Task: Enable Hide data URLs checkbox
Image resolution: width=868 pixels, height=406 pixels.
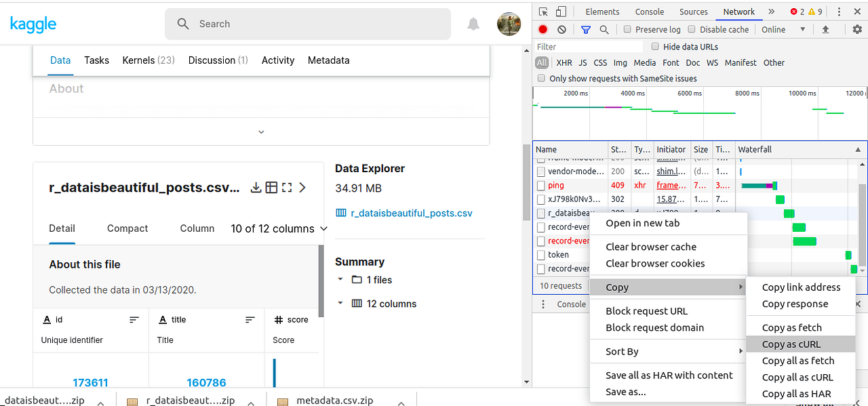Action: click(x=654, y=46)
